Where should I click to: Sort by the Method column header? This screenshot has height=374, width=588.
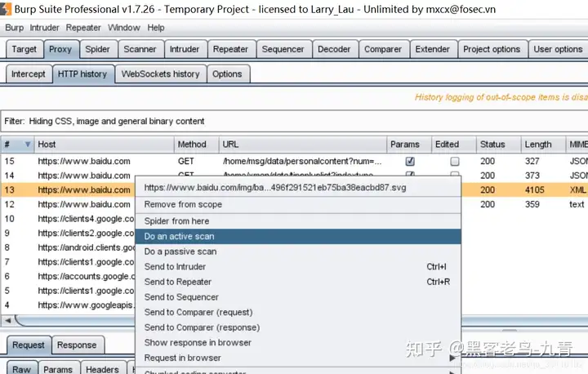(197, 145)
